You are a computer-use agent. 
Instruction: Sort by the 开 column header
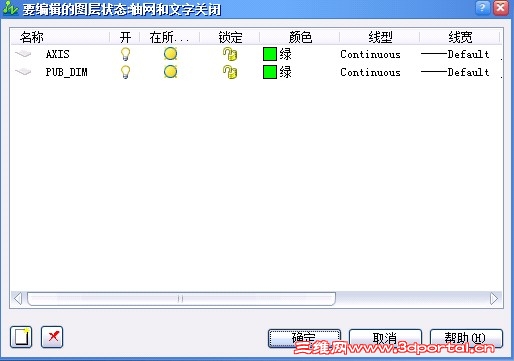click(125, 37)
